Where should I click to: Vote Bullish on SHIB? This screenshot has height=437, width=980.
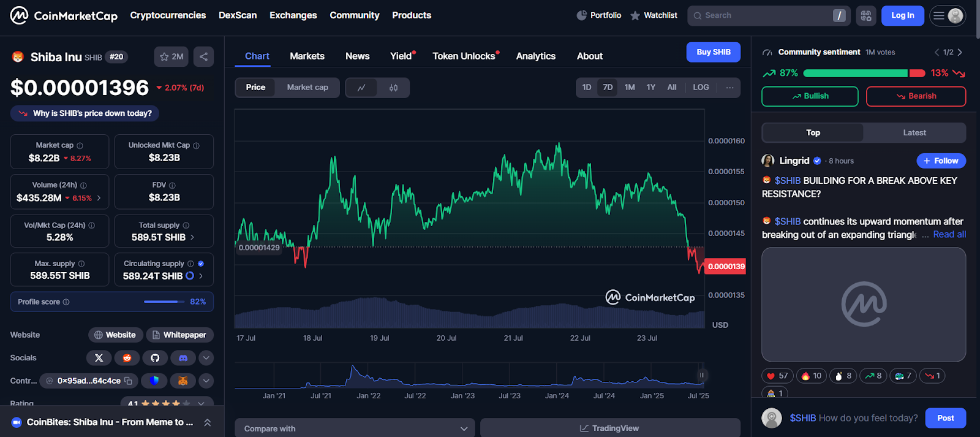pyautogui.click(x=810, y=96)
